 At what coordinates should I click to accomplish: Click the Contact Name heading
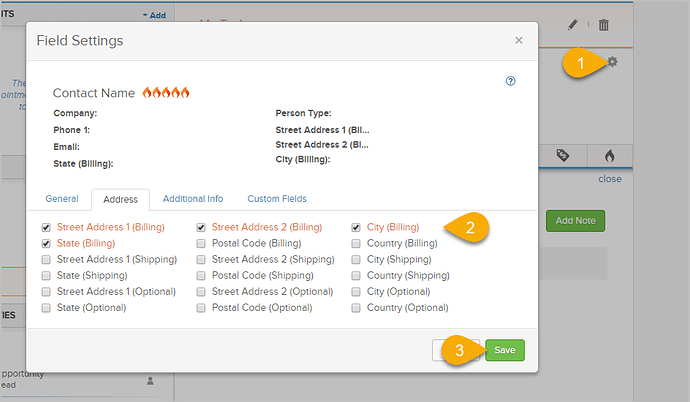pos(94,93)
